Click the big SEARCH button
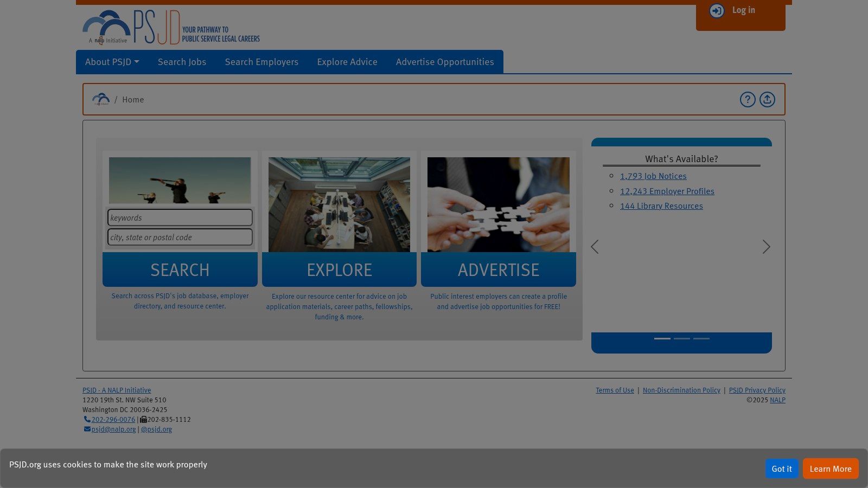This screenshot has width=868, height=488. point(180,269)
